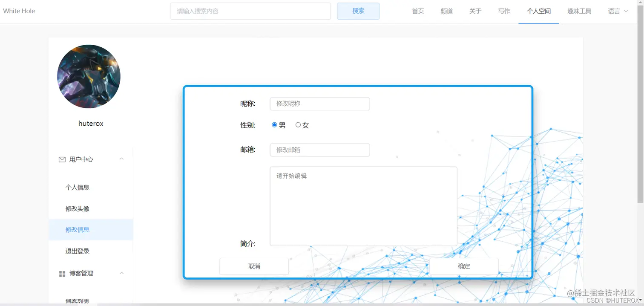The height and width of the screenshot is (306, 644).
Task: Select the 男 gender radio button
Action: 273,124
